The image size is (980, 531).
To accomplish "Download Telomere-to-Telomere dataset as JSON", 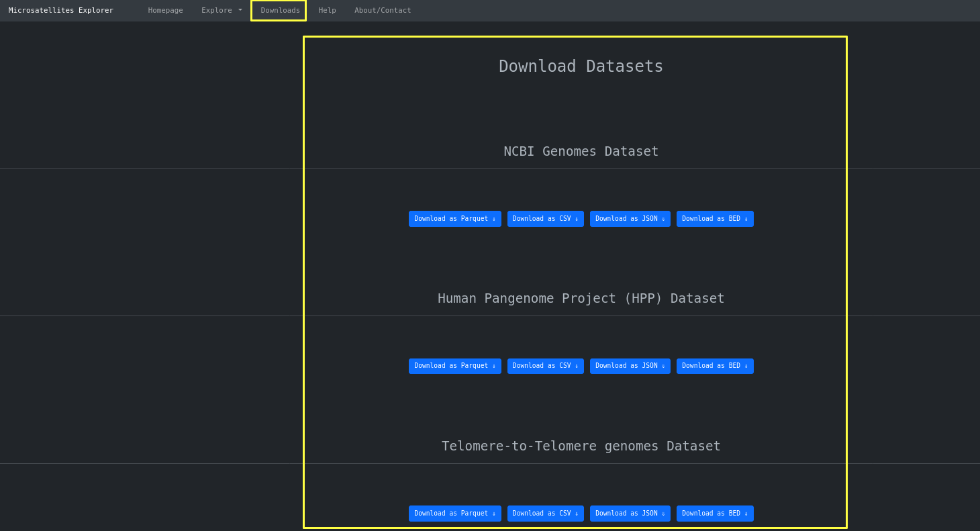I will click(630, 514).
